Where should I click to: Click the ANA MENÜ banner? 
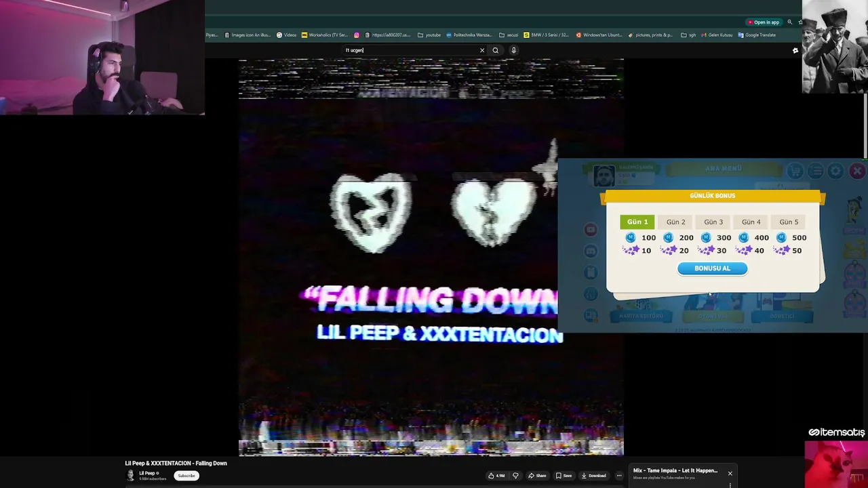coord(724,168)
